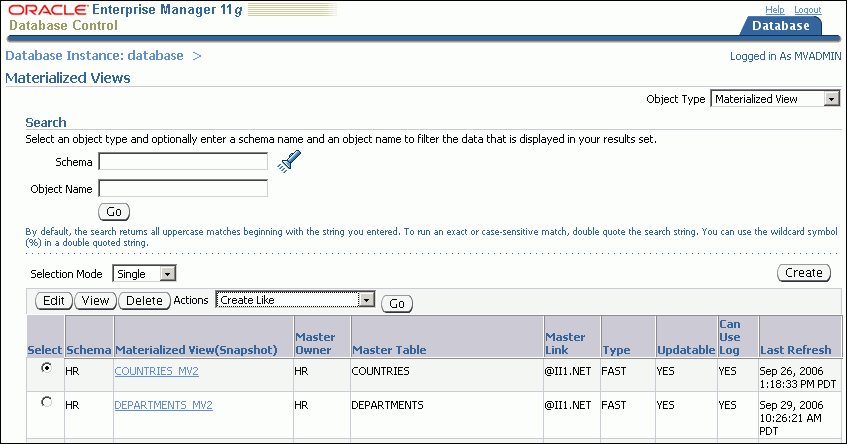The image size is (847, 444).
Task: Open the COUNTRIES_MV2 materialized view link
Action: 157,371
